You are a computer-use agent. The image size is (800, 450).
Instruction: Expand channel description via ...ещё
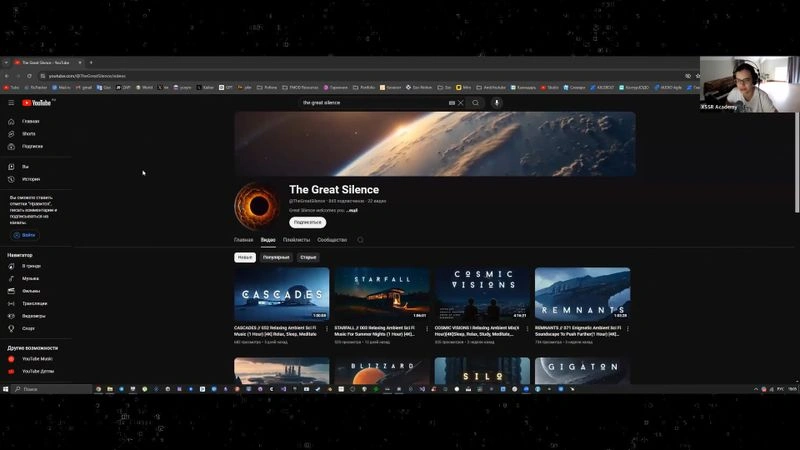coord(352,210)
